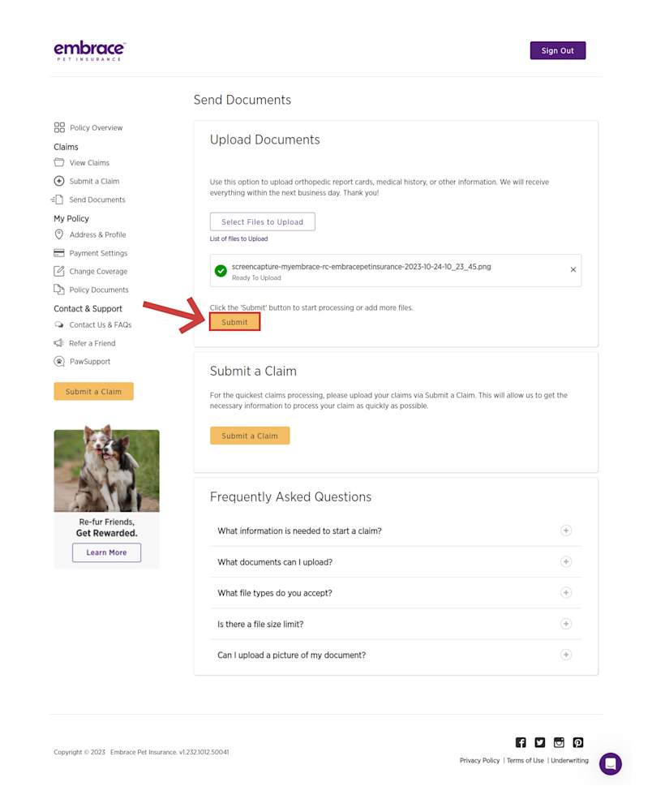652x812 pixels.
Task: Open Contact Us & FAQs
Action: tap(99, 324)
